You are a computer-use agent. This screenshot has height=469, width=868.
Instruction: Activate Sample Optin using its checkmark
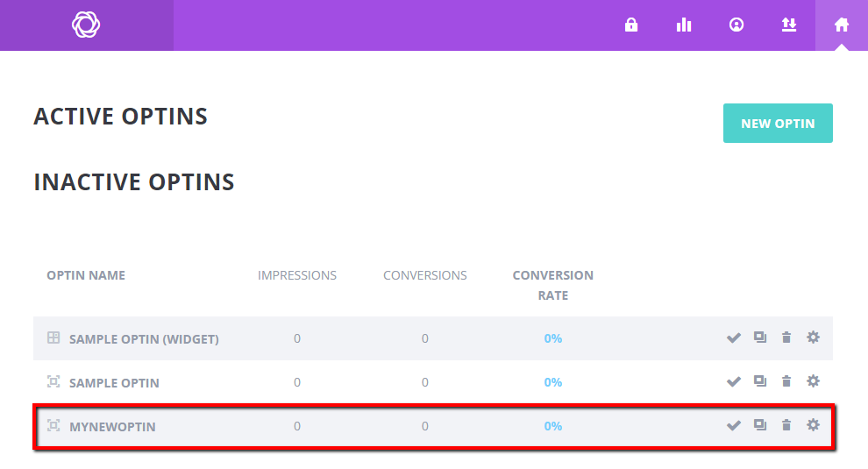[x=734, y=382]
